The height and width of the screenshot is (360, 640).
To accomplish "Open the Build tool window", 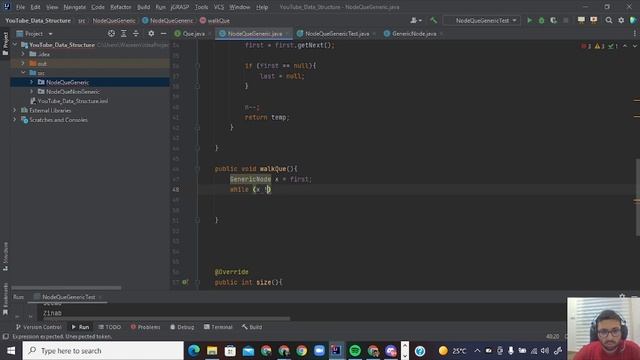I will [252, 327].
